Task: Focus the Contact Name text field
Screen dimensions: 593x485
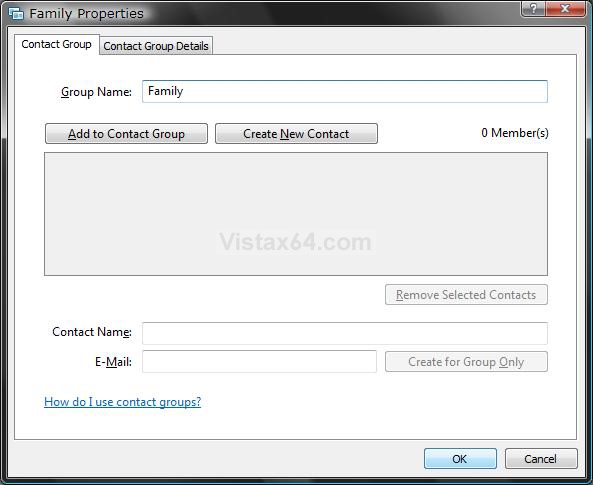Action: [x=345, y=333]
